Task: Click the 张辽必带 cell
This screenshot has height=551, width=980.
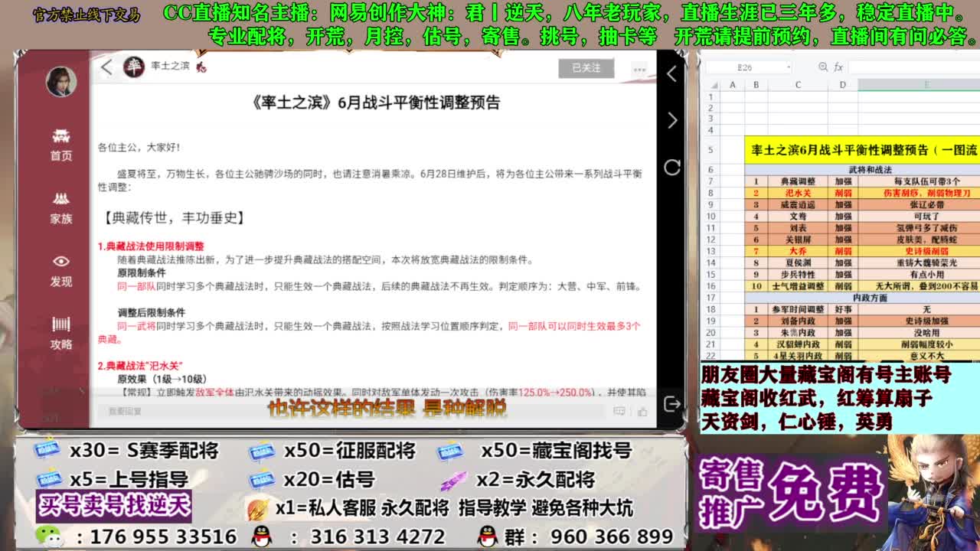Action: (x=918, y=204)
